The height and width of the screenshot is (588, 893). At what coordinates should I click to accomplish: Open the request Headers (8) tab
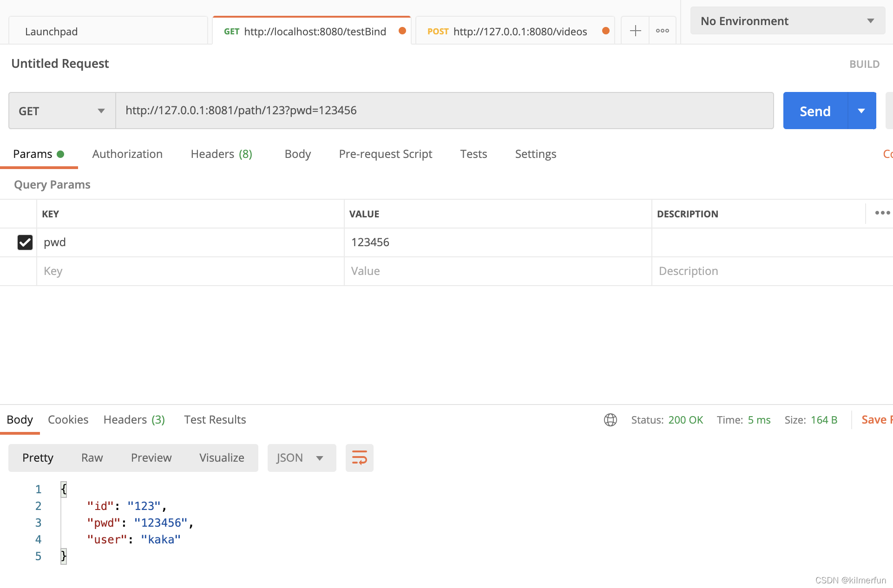coord(221,154)
